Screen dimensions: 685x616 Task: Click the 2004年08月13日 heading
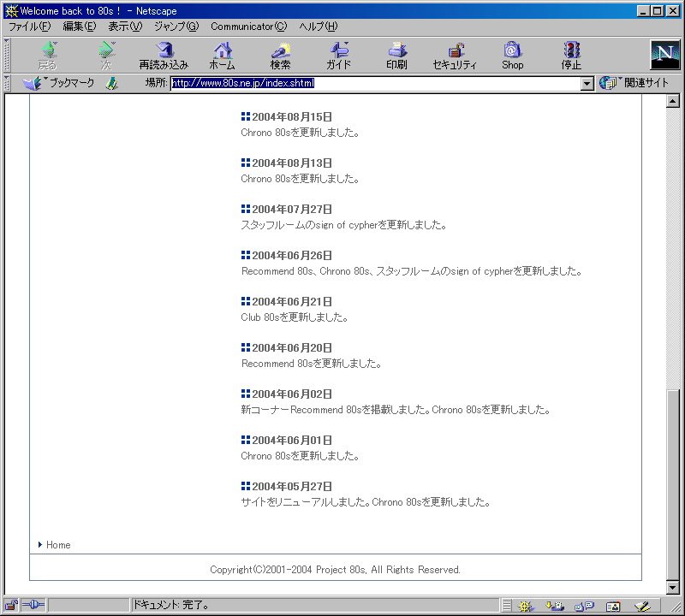292,163
